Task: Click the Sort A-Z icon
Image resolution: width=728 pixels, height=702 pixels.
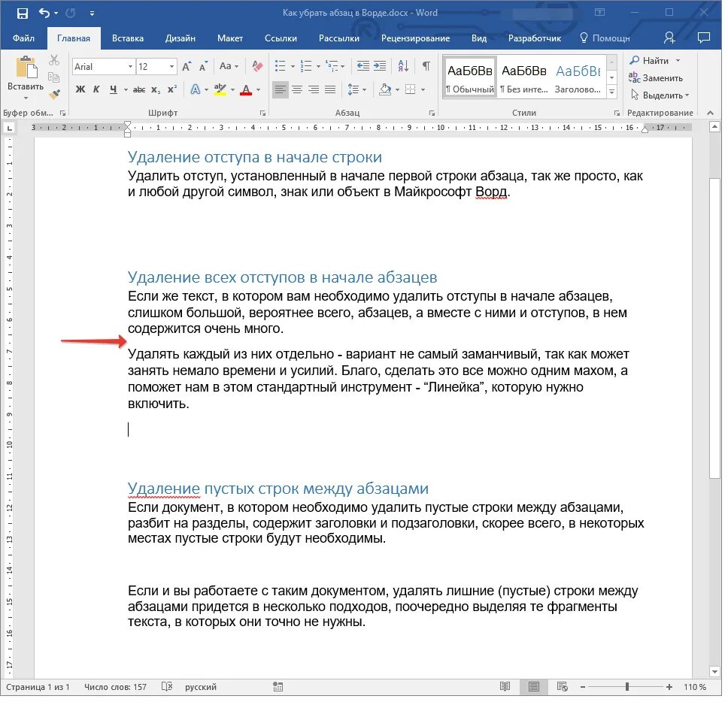Action: pos(403,66)
